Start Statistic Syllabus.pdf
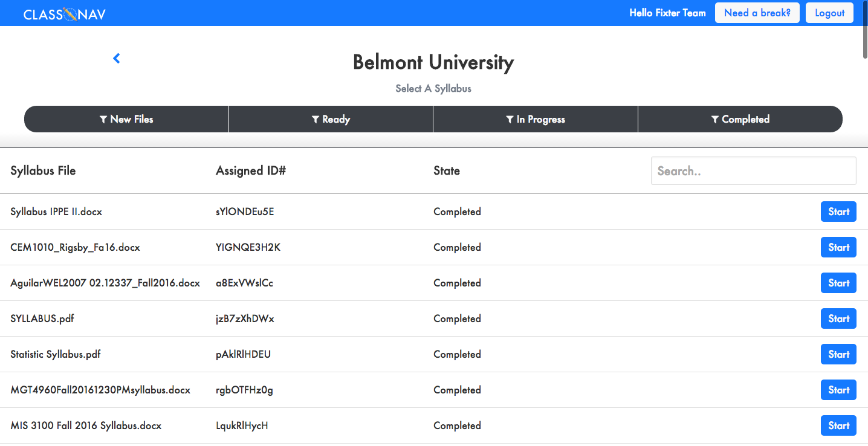The width and height of the screenshot is (868, 446). coord(838,354)
